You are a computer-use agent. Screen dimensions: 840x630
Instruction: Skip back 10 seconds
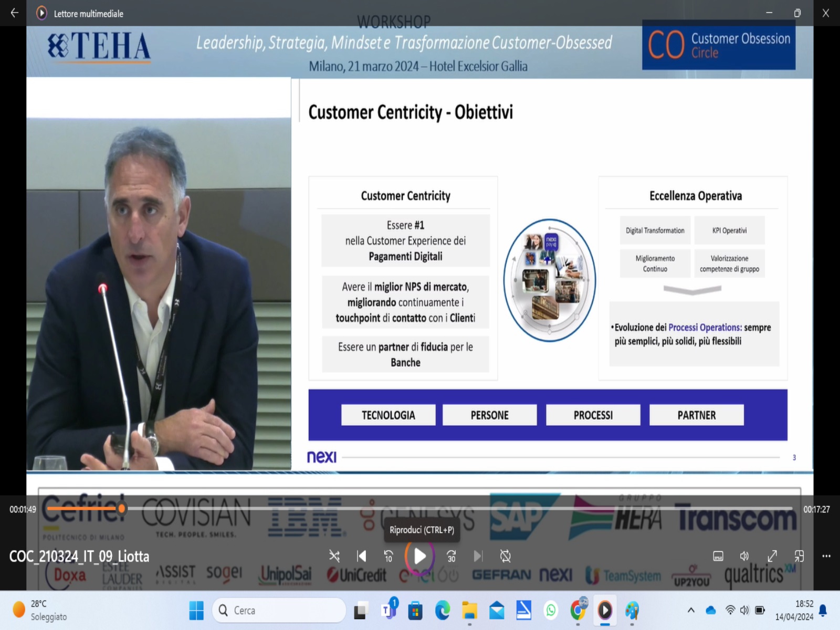pyautogui.click(x=388, y=556)
